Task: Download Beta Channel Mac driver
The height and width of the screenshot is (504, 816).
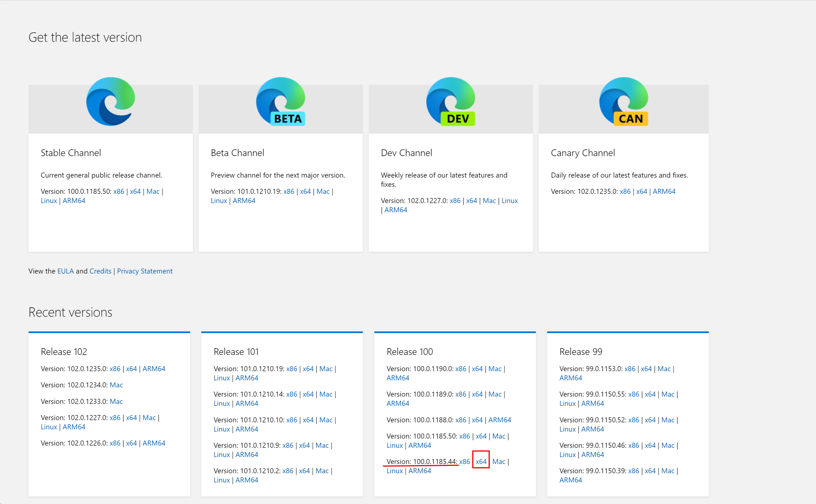Action: click(323, 191)
